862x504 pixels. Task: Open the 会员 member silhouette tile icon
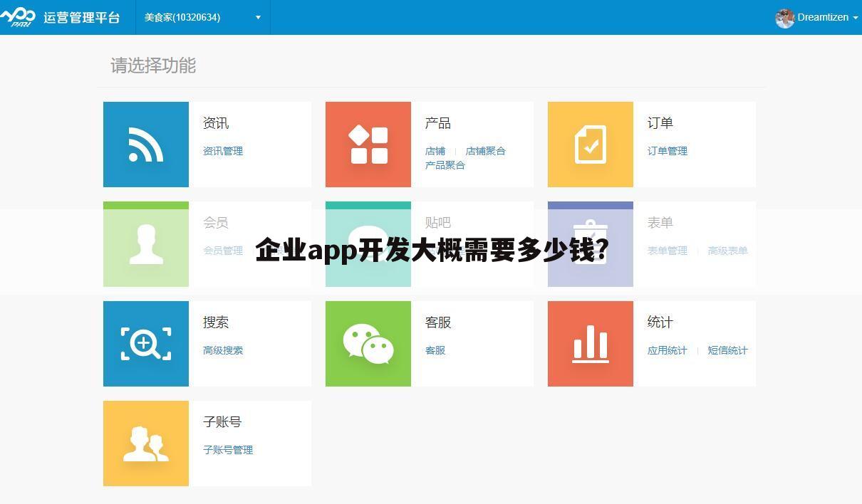[146, 244]
